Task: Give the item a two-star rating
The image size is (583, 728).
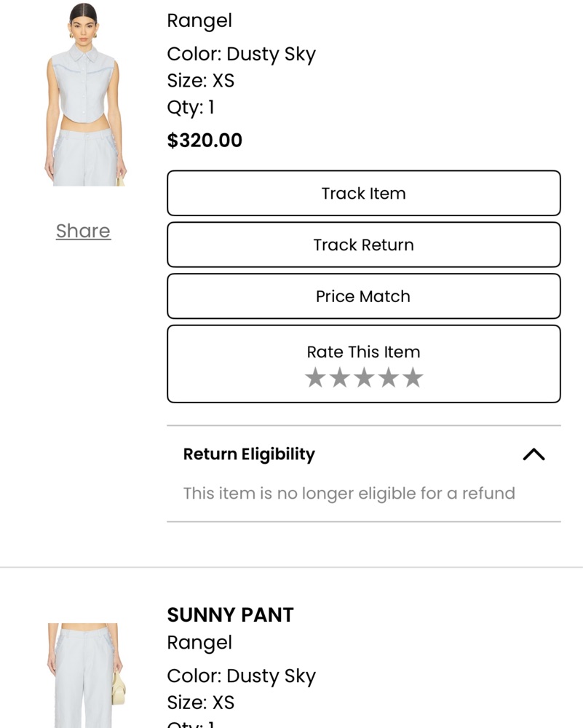Action: [340, 377]
